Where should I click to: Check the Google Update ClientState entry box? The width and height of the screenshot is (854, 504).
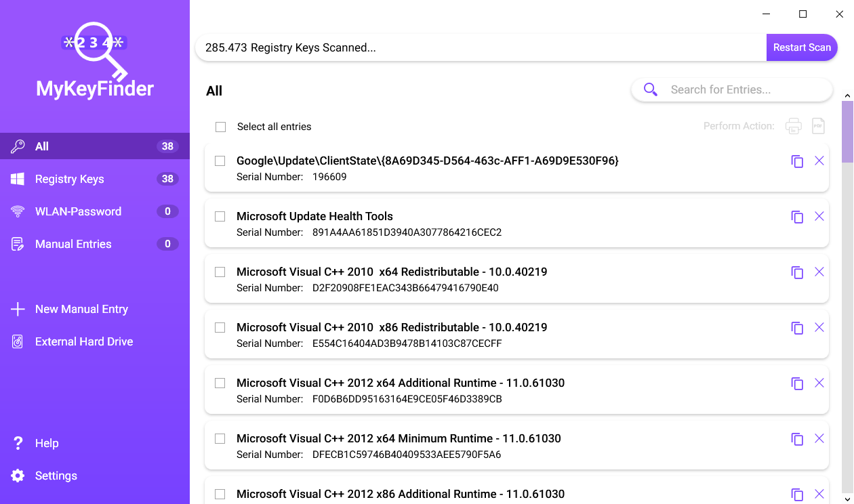click(220, 161)
